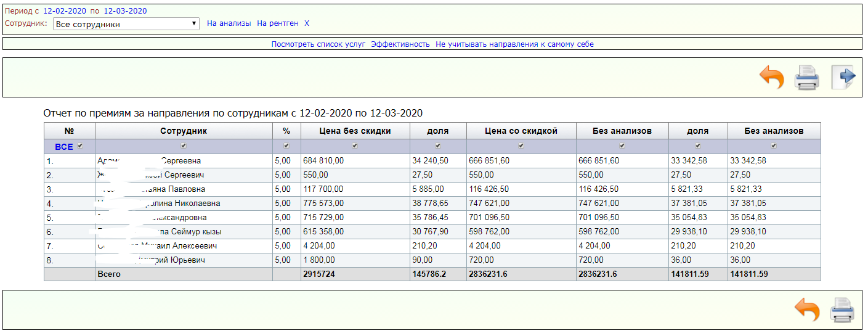Open the На анализы link
Viewport: 868px width, 333px height.
pos(229,23)
